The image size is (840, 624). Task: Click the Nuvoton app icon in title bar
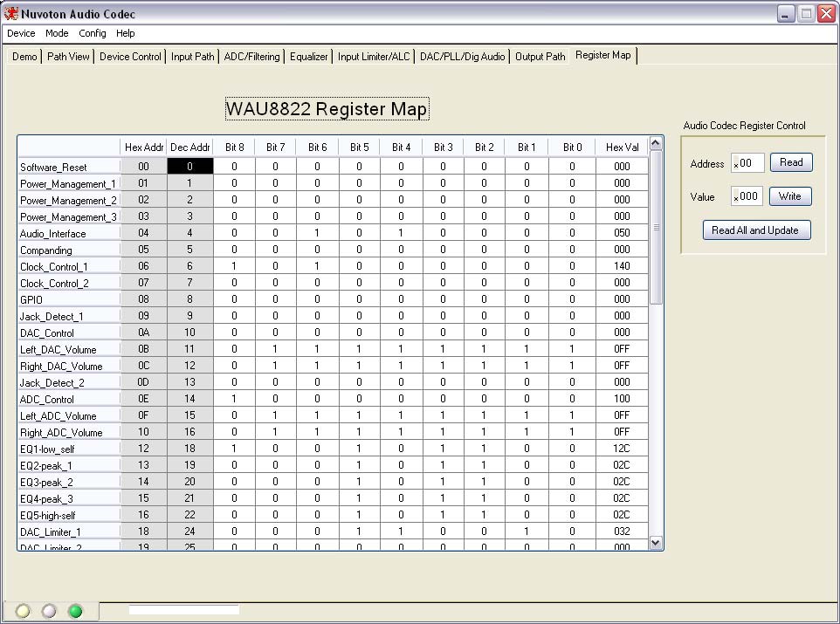pos(11,14)
